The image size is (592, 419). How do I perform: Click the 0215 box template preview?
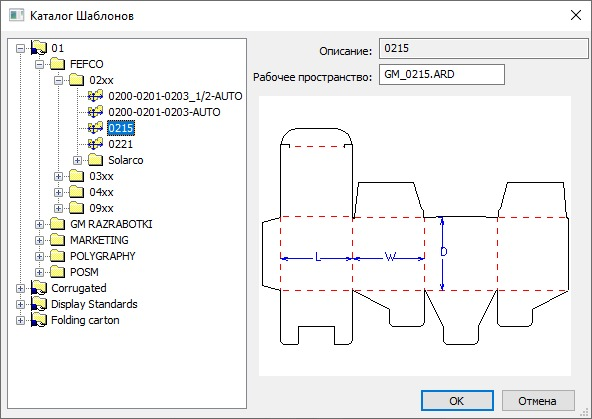415,236
